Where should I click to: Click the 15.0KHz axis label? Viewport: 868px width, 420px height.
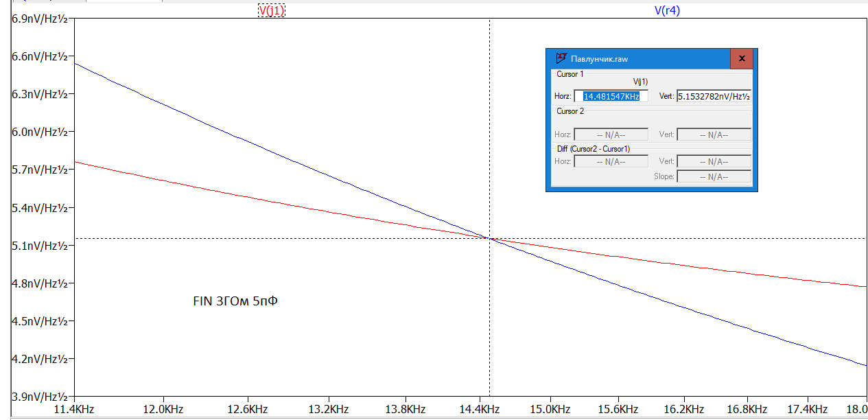(550, 409)
